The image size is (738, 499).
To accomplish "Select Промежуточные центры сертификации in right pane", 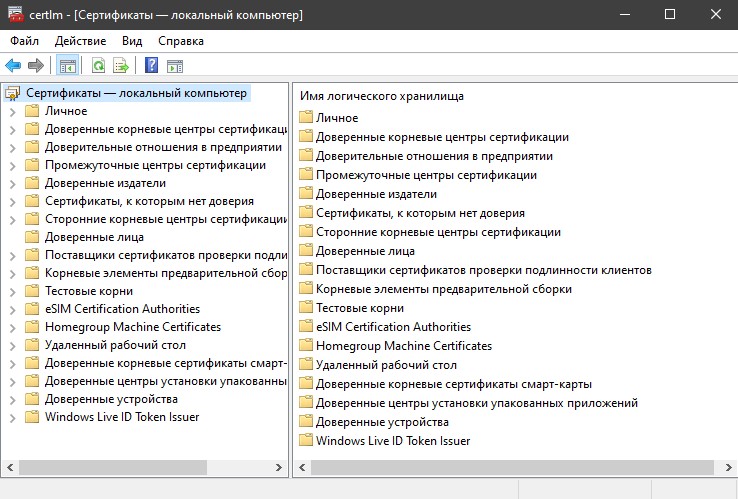I will click(x=426, y=175).
